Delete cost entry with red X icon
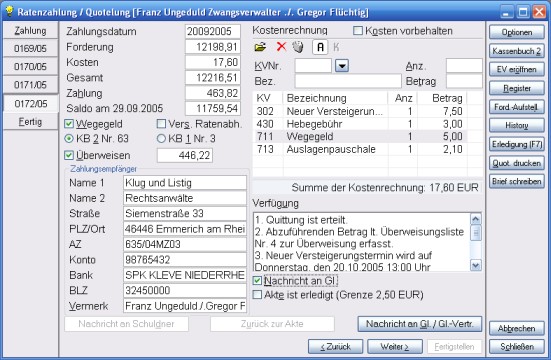Screen dimensions: 551x360 pos(281,47)
